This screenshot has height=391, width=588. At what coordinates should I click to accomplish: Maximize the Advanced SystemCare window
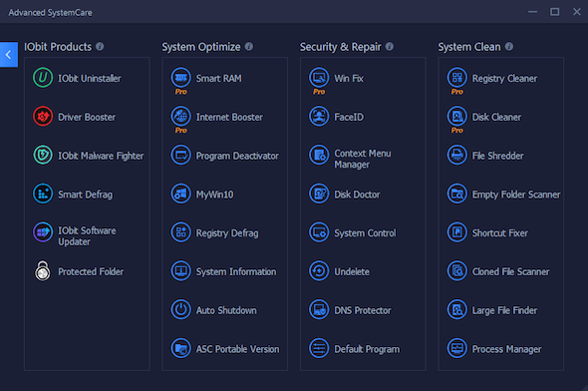click(555, 12)
